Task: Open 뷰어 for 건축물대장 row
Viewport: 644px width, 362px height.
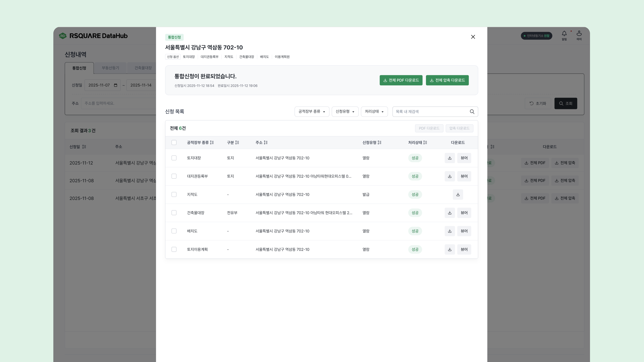Action: coord(464,213)
